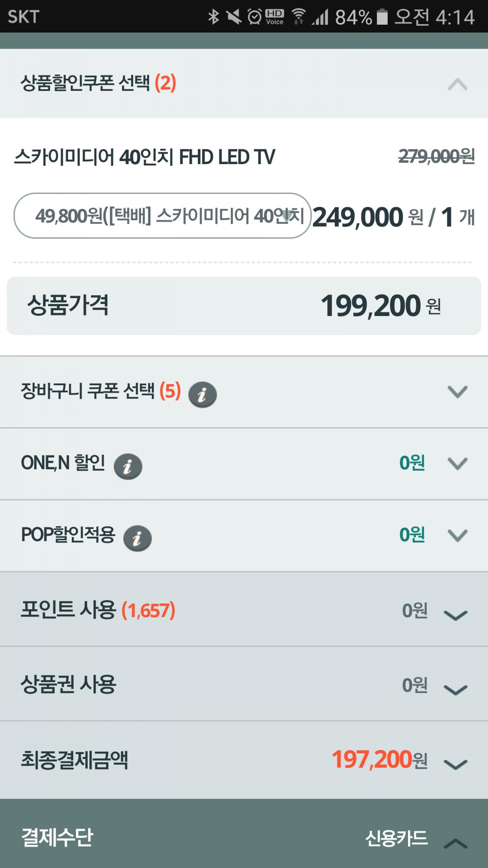488x868 pixels.
Task: Expand the 상품권 사용 row arrow
Action: 455,689
